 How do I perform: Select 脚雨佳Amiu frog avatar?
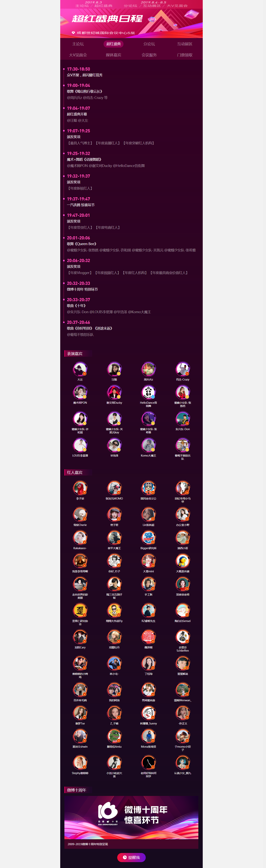click(x=115, y=736)
